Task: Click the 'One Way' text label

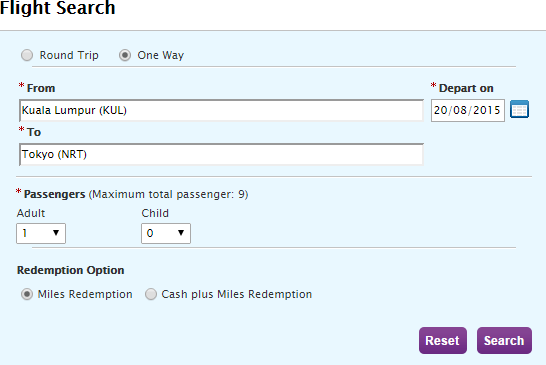Action: click(161, 55)
